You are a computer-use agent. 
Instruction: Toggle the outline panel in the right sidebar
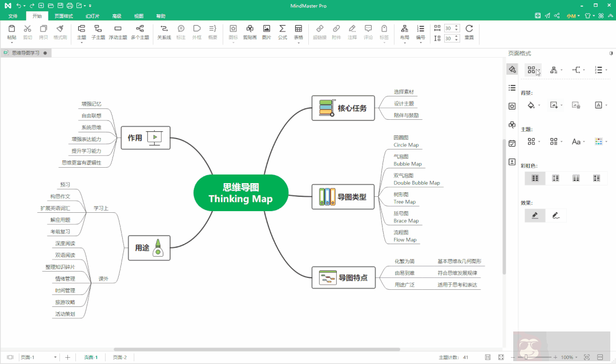tap(512, 87)
